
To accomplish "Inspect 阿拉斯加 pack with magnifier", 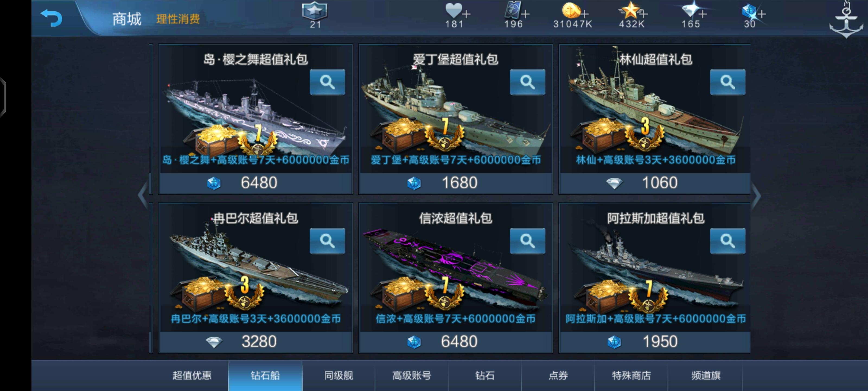I will pyautogui.click(x=727, y=241).
